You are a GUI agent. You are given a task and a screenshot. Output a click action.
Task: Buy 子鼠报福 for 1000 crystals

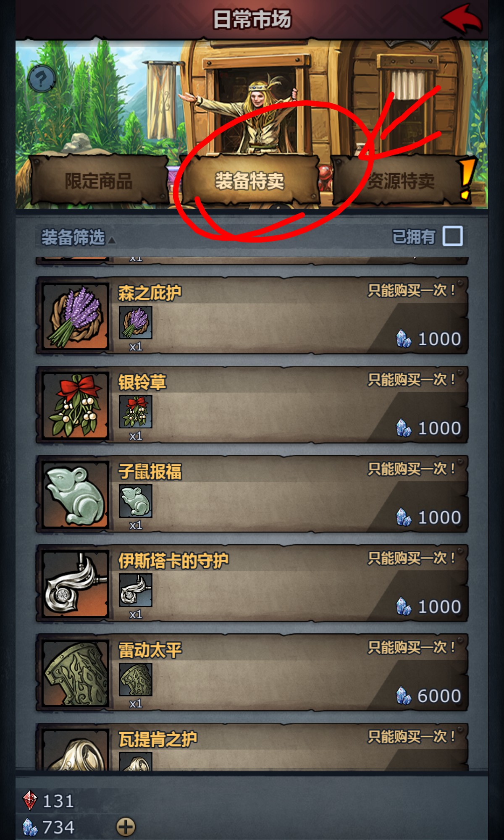coord(428,517)
